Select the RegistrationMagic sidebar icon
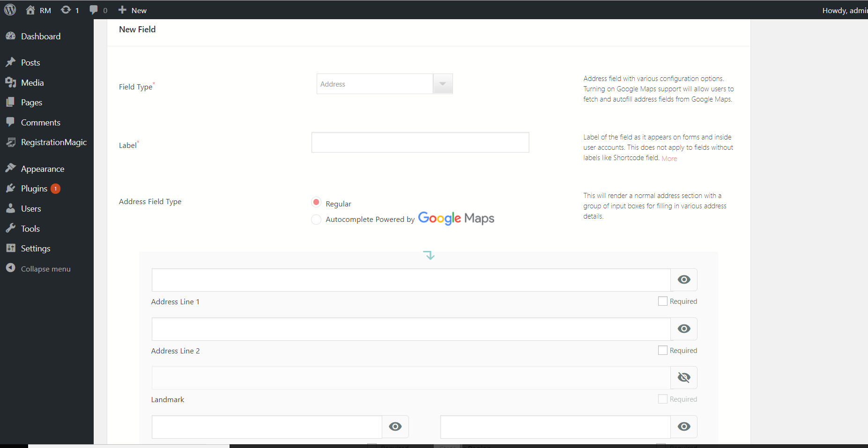The image size is (868, 448). pos(11,142)
